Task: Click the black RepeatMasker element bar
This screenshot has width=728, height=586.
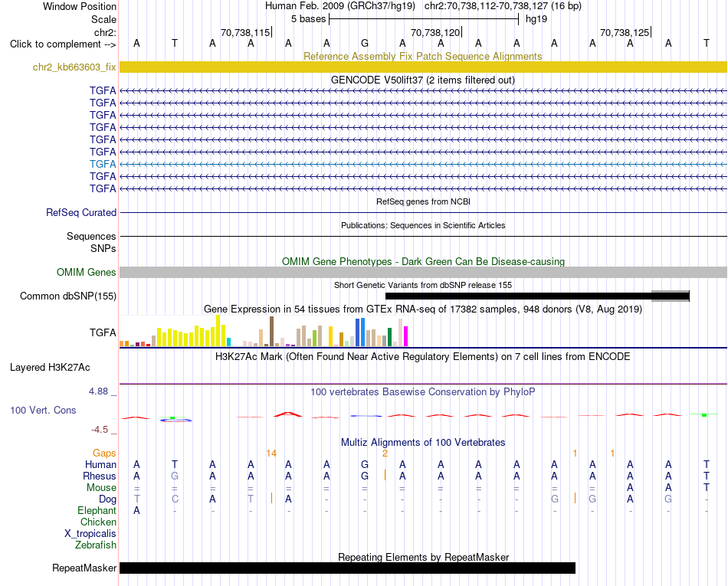Action: [x=347, y=568]
